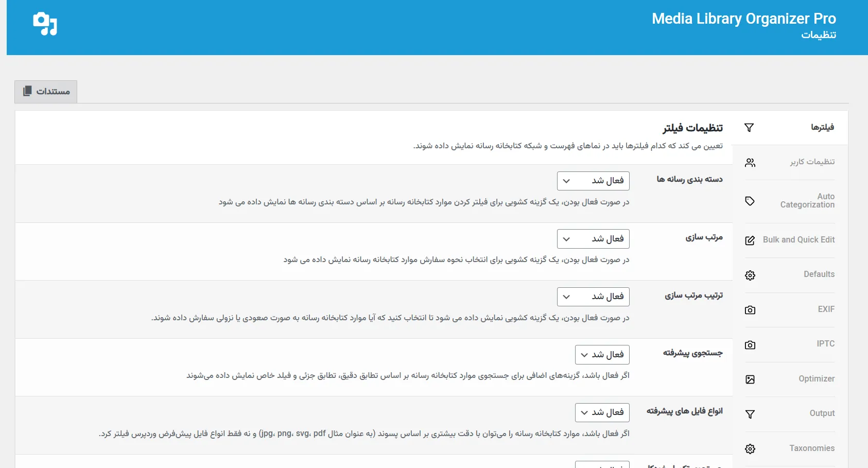Switch to the IPTC tab
The width and height of the screenshot is (868, 468).
pyautogui.click(x=790, y=344)
